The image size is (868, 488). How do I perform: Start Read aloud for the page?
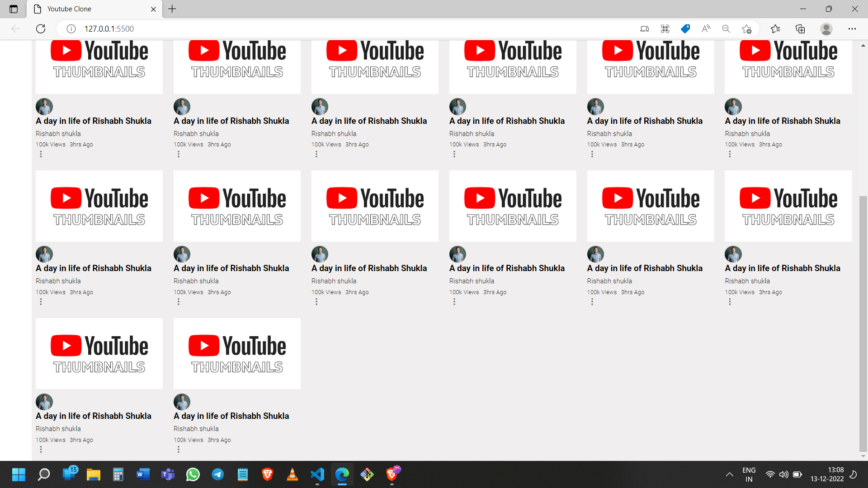pos(705,28)
